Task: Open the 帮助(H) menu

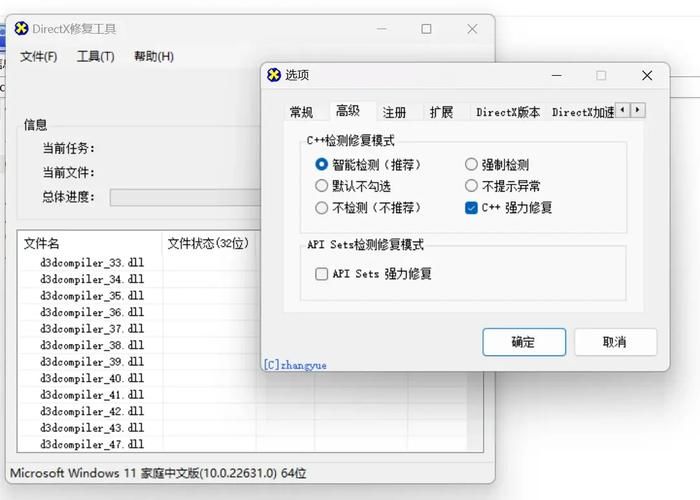Action: tap(154, 57)
